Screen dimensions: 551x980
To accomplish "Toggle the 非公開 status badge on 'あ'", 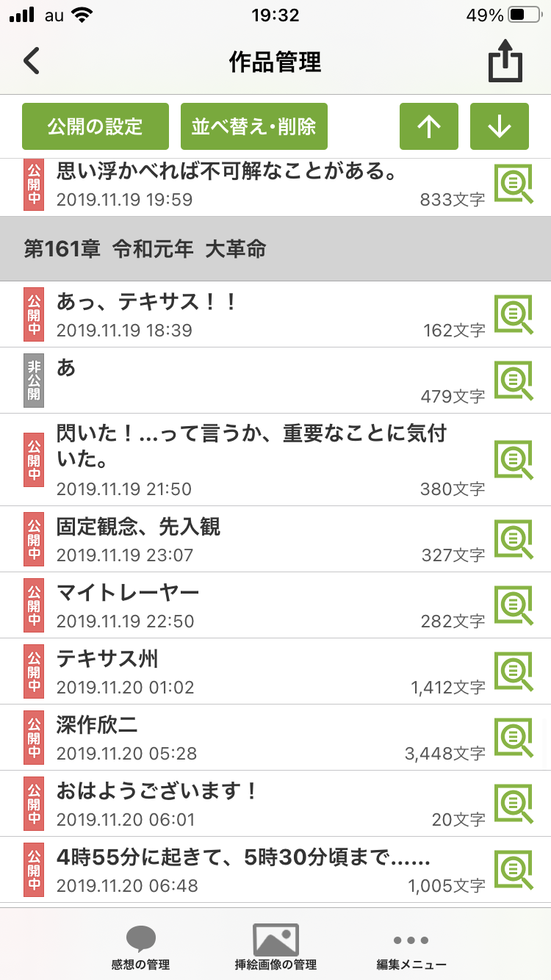I will point(34,381).
